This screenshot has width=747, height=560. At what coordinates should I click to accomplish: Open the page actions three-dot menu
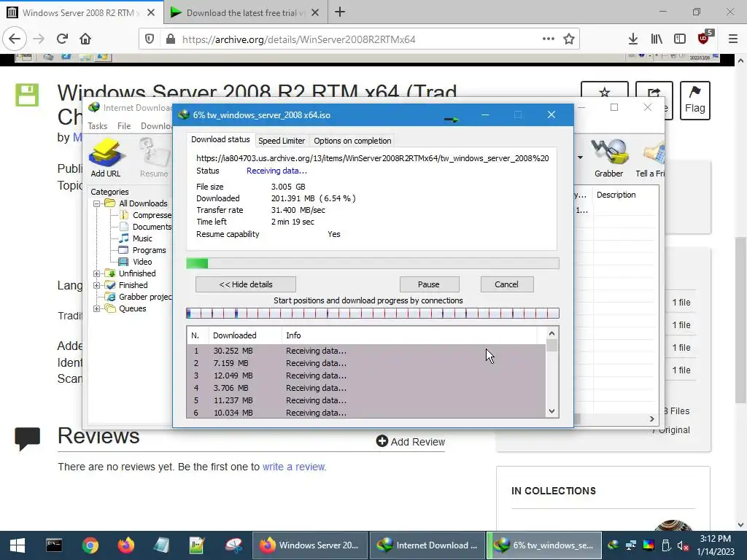point(549,39)
